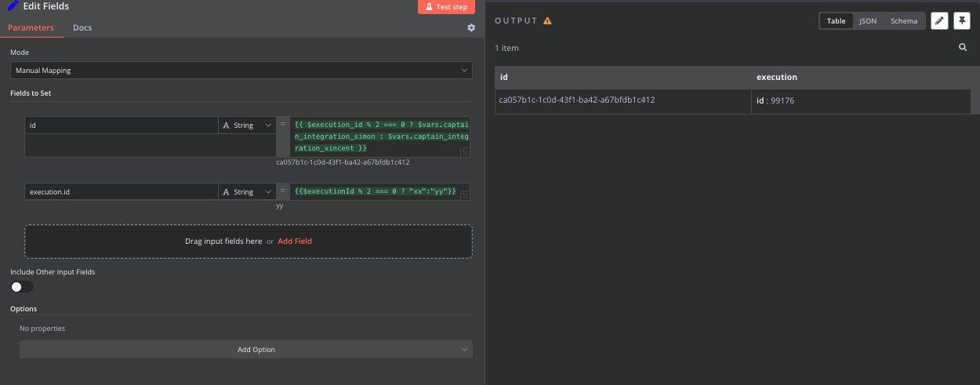Open String type dropdown for id field
The image size is (980, 385).
tap(246, 125)
